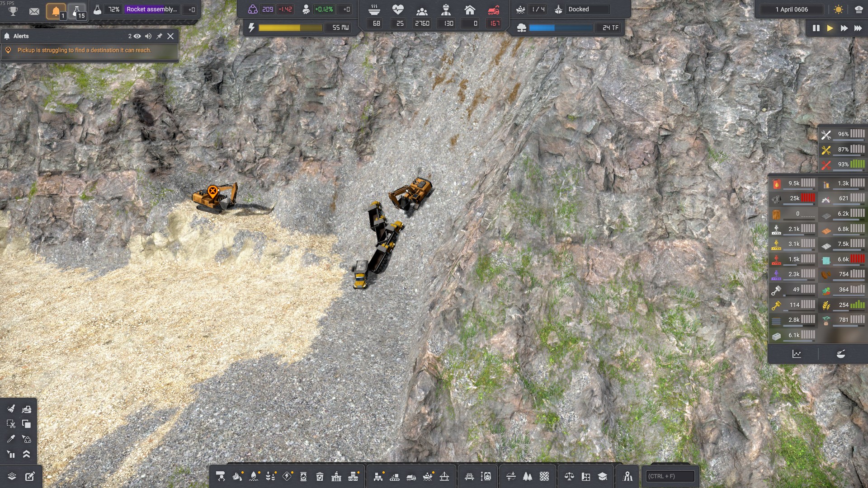868x488 pixels.
Task: Open the research flask menu
Action: point(77,11)
